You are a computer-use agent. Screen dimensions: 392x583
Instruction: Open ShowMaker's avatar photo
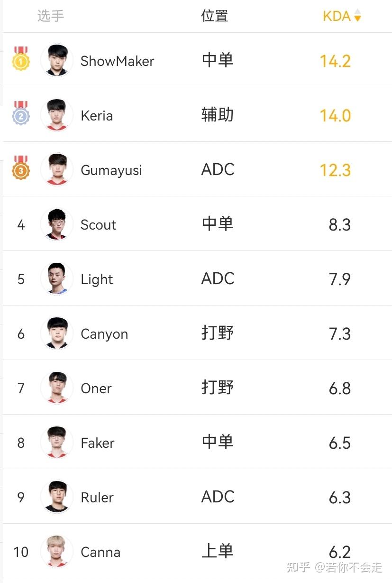point(57,60)
